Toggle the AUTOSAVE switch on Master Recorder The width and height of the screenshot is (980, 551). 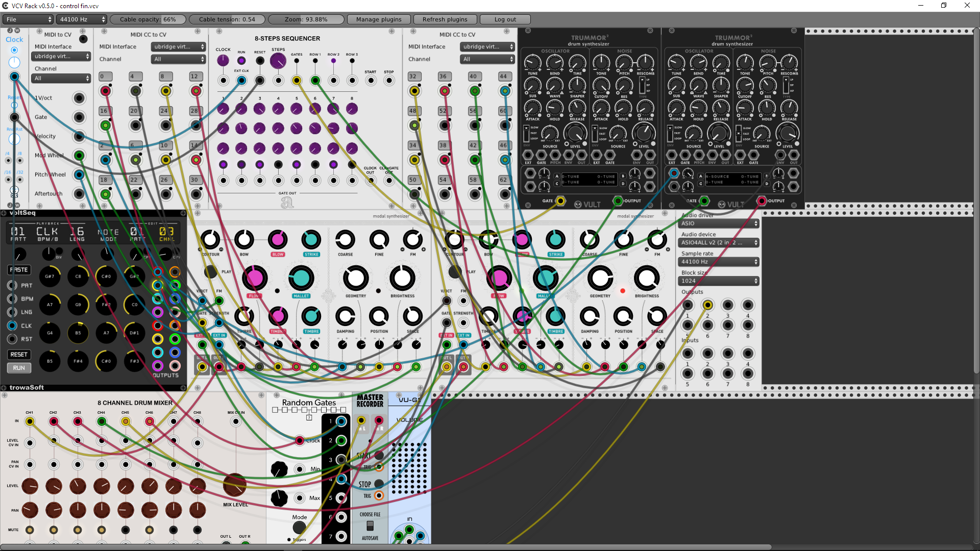[370, 525]
